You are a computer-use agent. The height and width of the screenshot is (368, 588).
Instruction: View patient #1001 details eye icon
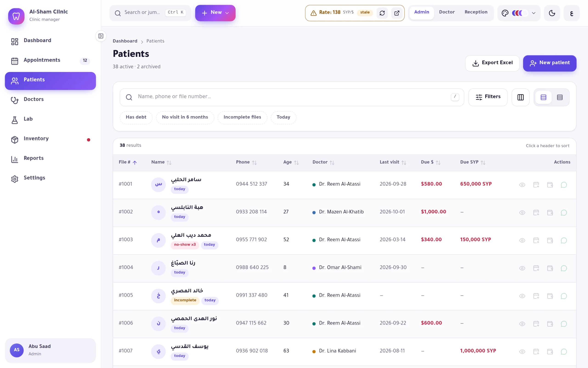coord(522,185)
